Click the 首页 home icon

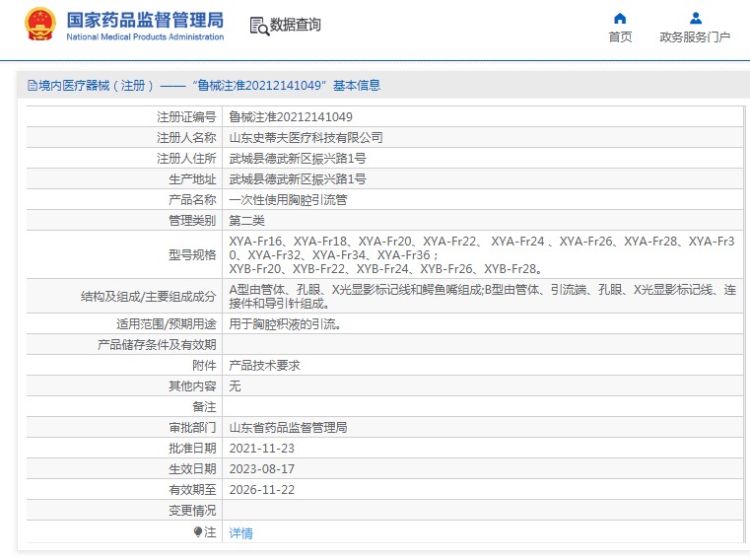click(620, 19)
